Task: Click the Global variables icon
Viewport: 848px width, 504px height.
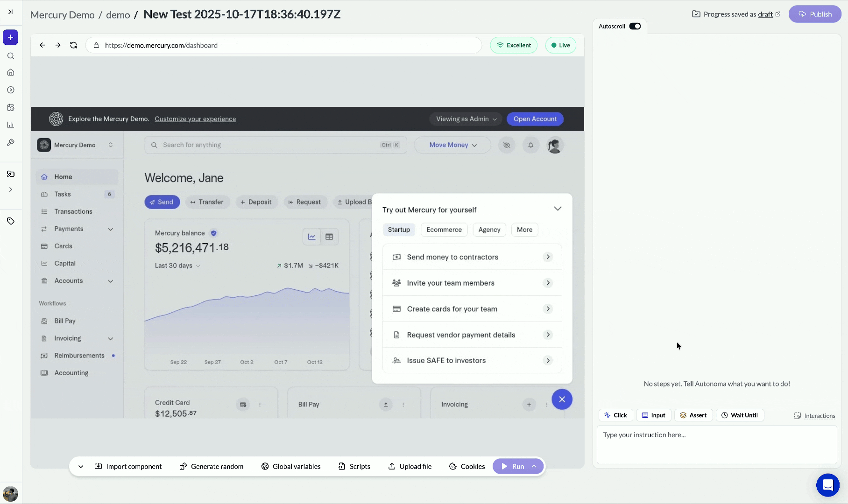Action: tap(264, 466)
